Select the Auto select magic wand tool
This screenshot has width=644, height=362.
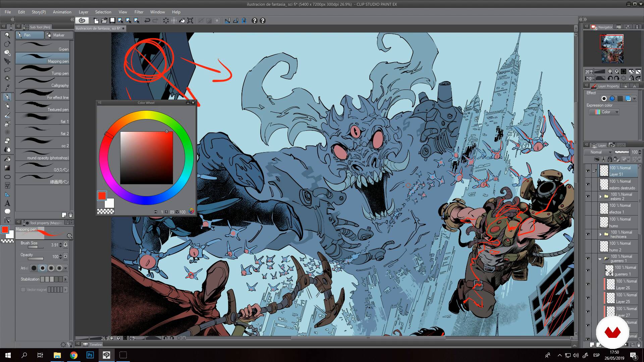point(7,78)
